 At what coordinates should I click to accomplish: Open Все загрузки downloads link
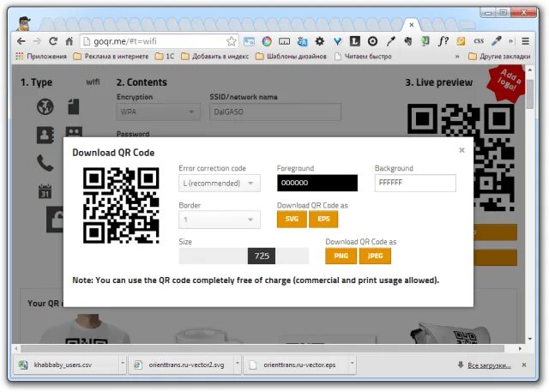click(x=489, y=365)
